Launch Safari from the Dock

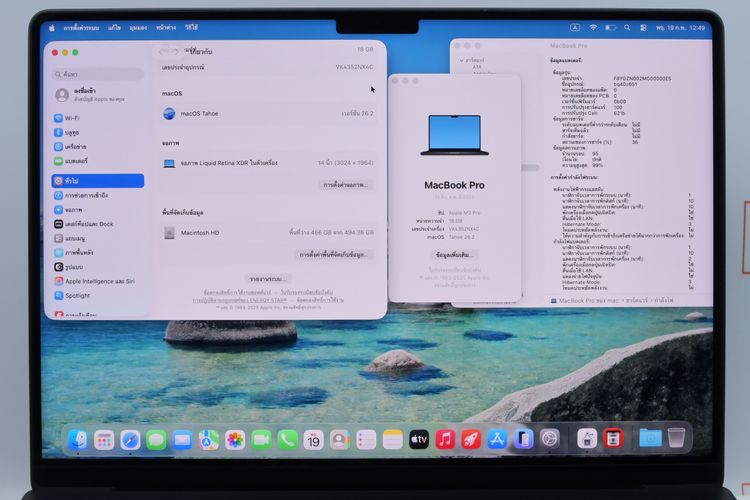130,439
